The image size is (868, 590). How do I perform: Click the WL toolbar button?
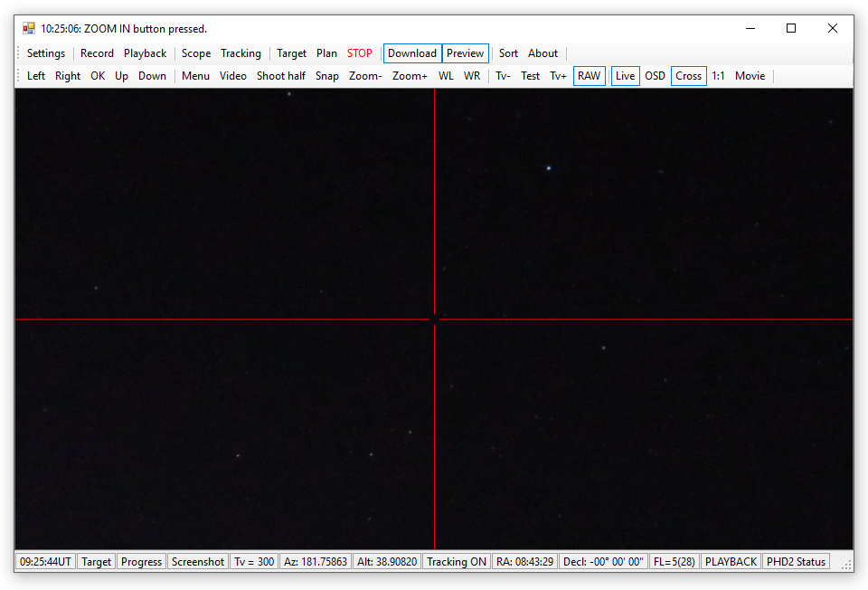point(446,76)
